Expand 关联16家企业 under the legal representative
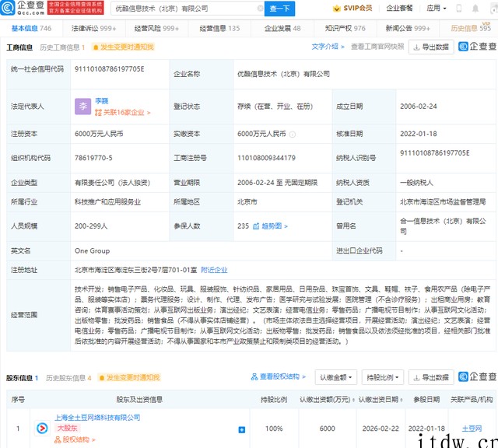Image resolution: width=498 pixels, height=448 pixels. [x=123, y=113]
